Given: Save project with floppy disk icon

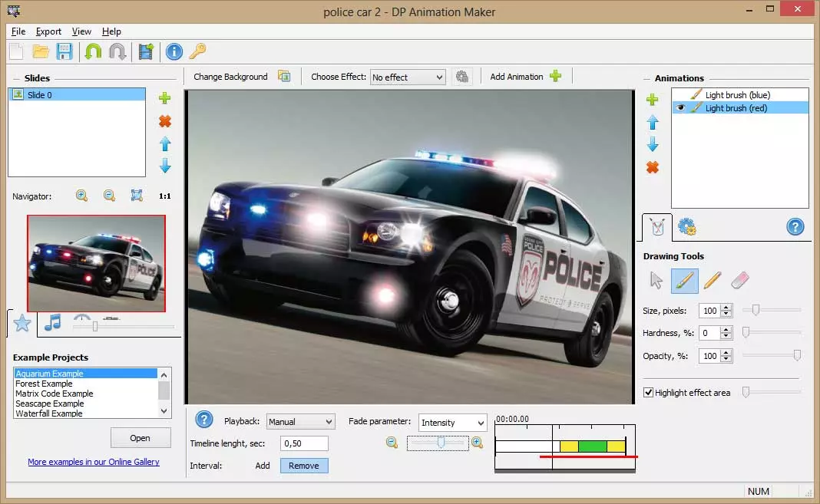Looking at the screenshot, I should 64,51.
